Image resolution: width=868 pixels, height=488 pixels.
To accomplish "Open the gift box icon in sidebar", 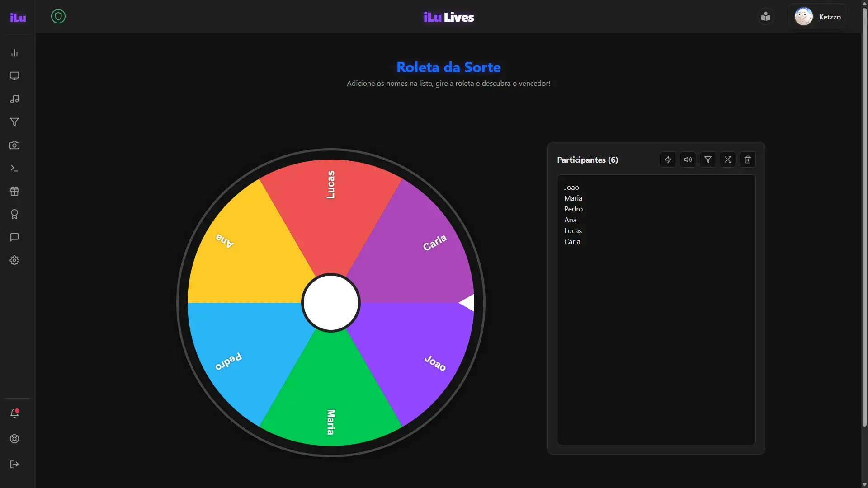I will [14, 191].
